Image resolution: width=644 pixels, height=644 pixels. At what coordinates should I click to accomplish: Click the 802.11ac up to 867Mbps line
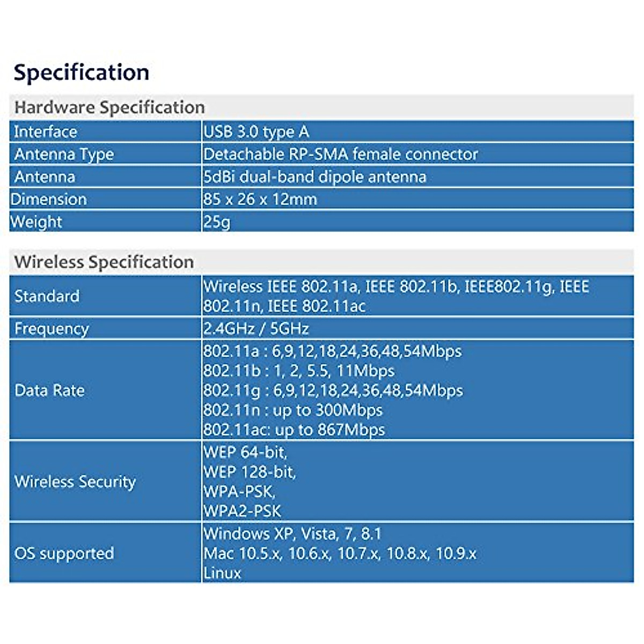pos(294,430)
